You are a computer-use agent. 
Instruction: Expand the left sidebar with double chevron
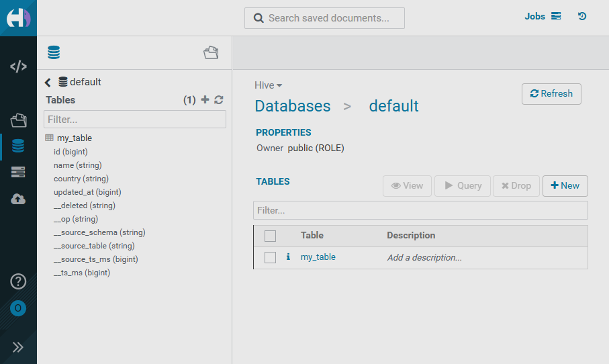(x=18, y=347)
